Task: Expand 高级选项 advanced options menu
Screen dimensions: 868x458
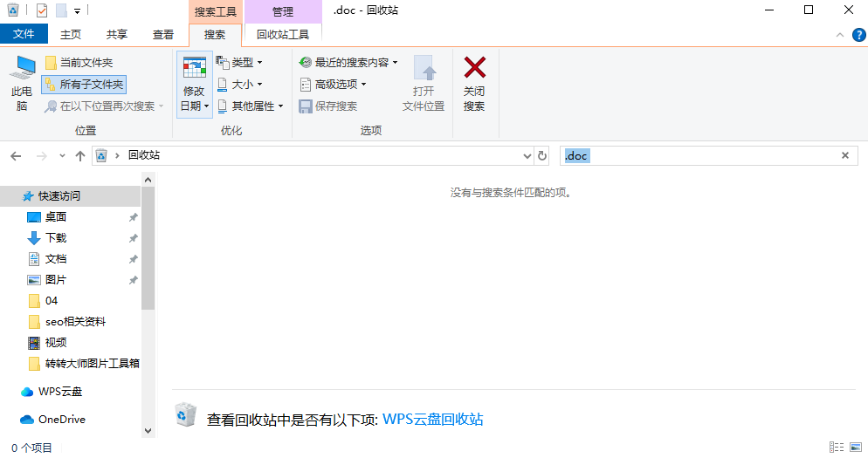Action: (333, 84)
